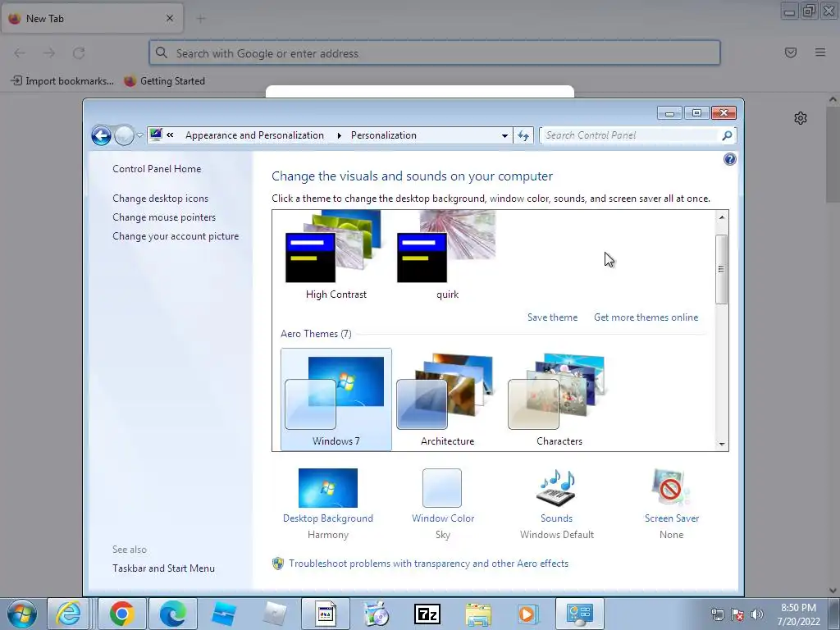Open Control Panel Home link
The image size is (840, 630).
pyautogui.click(x=157, y=169)
